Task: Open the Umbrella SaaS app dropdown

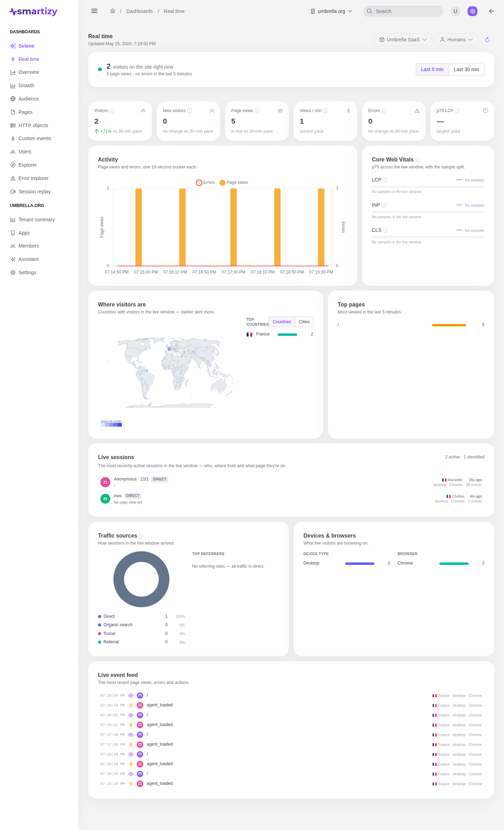Action: point(403,40)
